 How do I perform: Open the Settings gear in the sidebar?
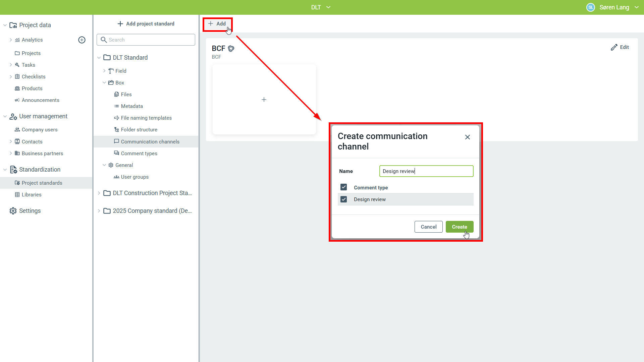click(x=13, y=211)
